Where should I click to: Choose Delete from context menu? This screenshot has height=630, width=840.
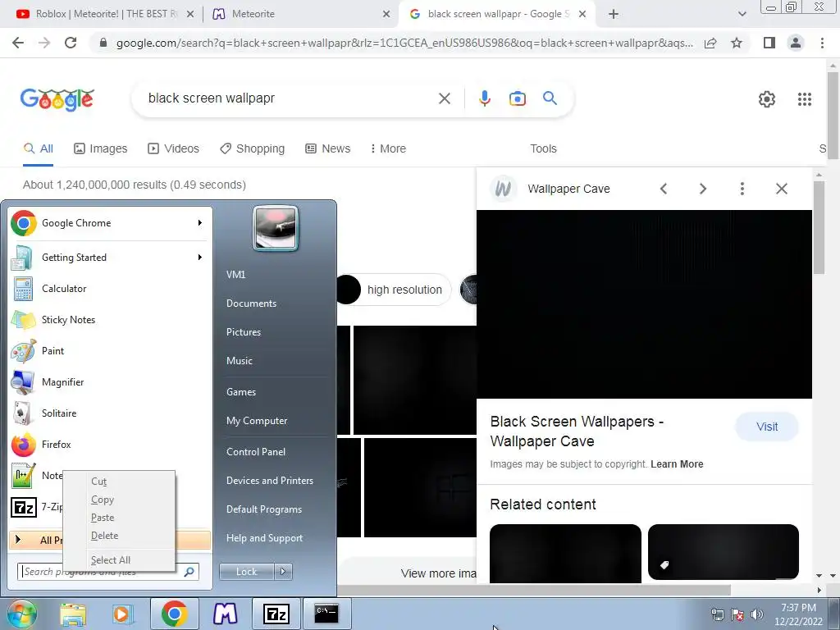(x=119, y=536)
